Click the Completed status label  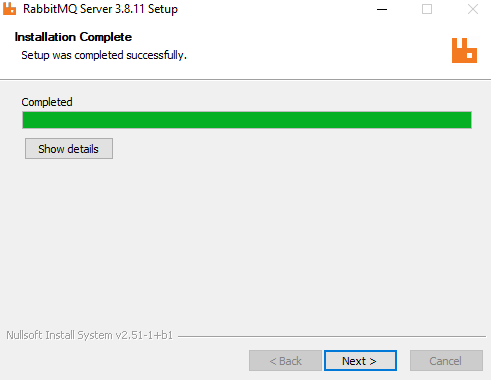point(47,102)
